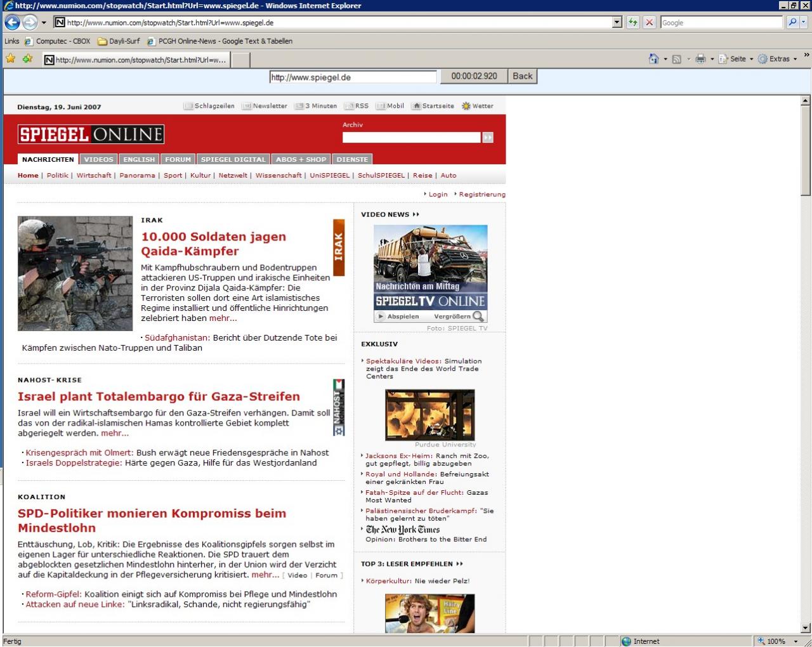Open the Mobil link with its icon
The image size is (812, 647).
[390, 106]
